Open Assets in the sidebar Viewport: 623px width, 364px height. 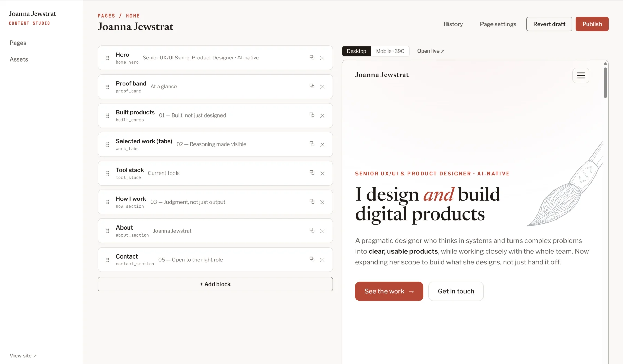[19, 59]
